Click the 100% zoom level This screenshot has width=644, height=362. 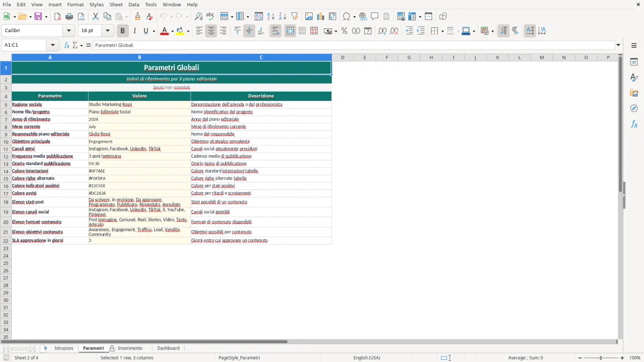[635, 358]
